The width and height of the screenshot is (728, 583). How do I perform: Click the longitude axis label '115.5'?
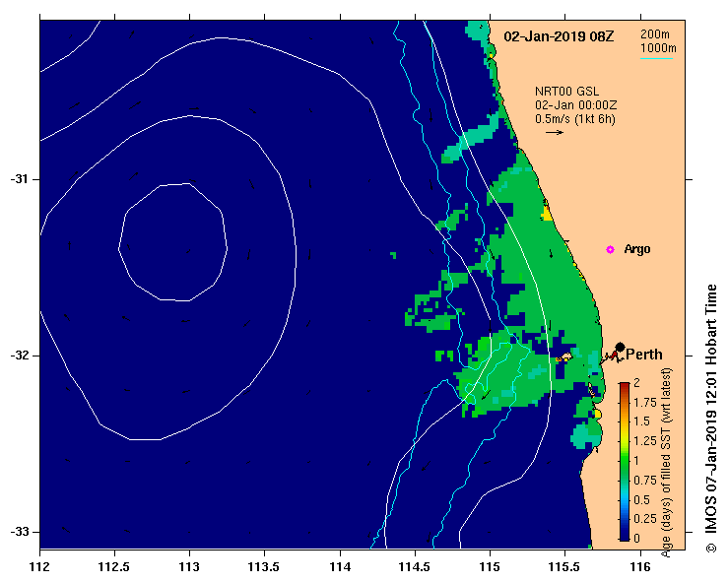click(565, 567)
